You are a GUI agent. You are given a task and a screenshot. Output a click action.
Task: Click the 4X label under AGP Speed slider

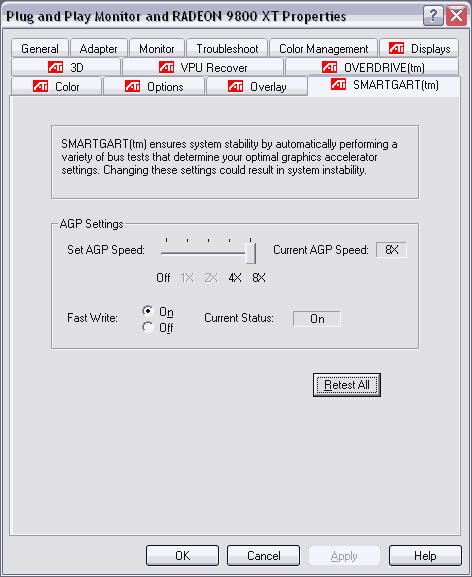click(x=235, y=277)
